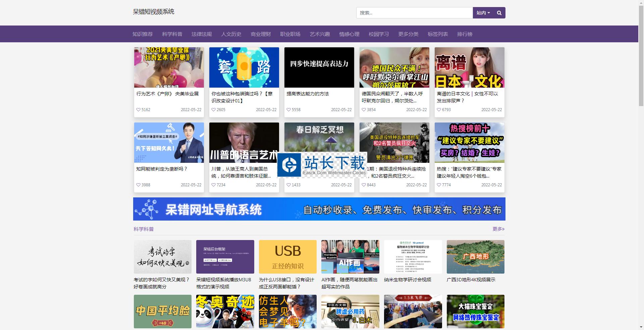Viewport: 644px width, 330px height.
Task: Click heart icon on 提高表达能力的方法 card
Action: click(288, 110)
